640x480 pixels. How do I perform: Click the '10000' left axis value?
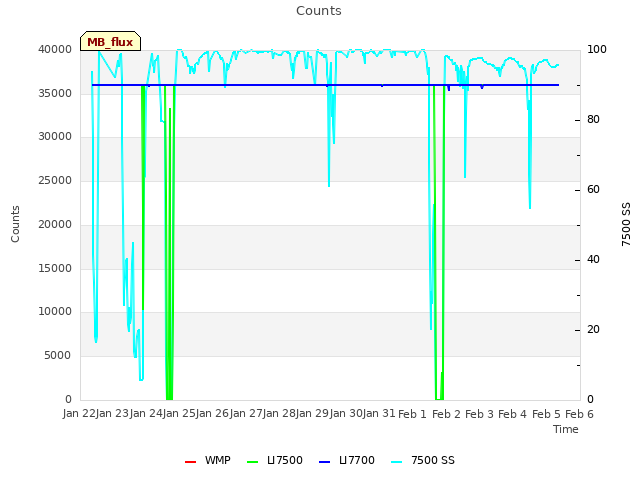point(55,312)
